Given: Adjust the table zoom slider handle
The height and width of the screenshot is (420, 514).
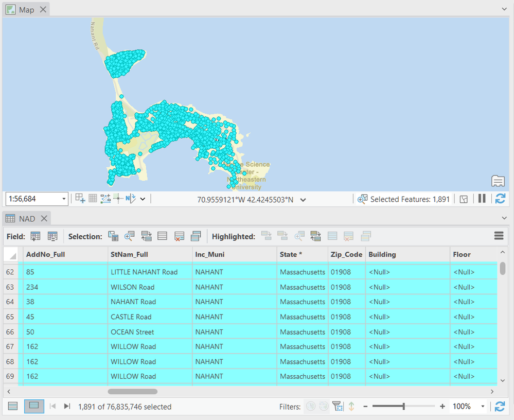Looking at the screenshot, I should pyautogui.click(x=404, y=407).
